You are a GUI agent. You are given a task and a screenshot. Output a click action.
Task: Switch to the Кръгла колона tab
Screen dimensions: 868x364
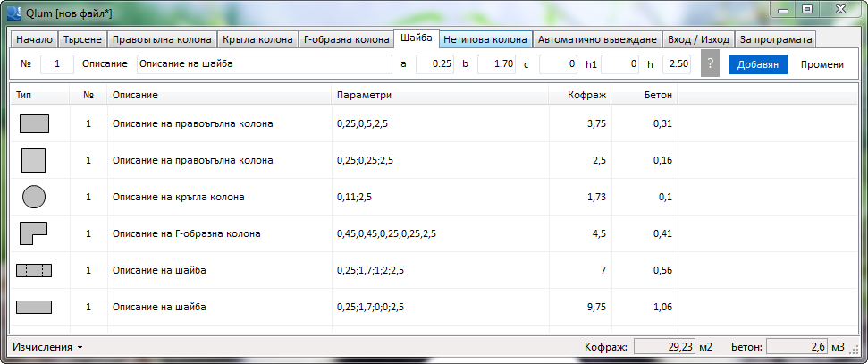[x=257, y=40]
